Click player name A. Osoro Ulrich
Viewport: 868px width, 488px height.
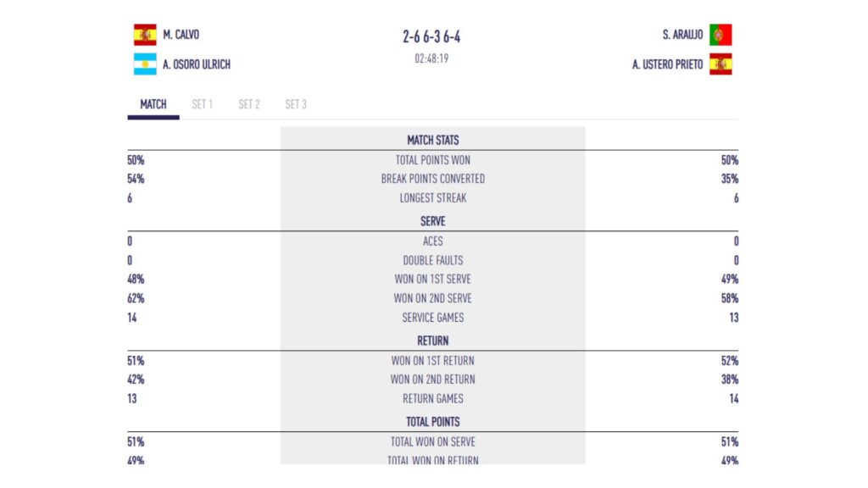[x=197, y=64]
